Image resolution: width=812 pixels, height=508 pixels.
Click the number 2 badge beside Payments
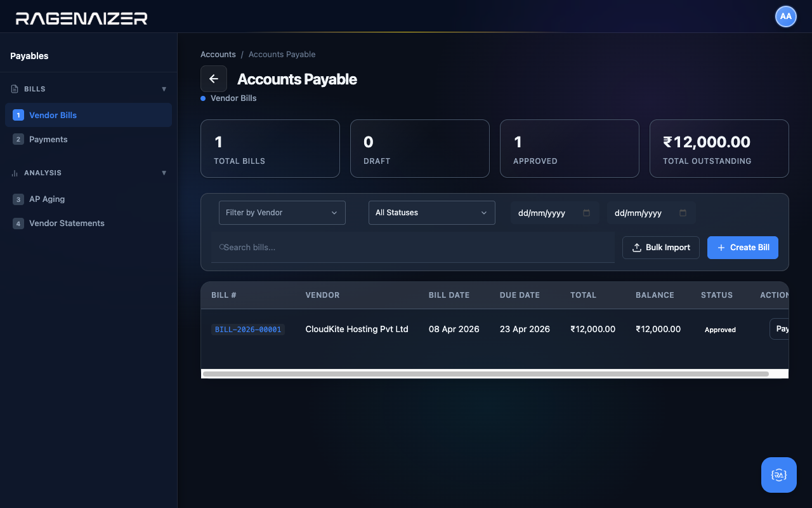[18, 139]
